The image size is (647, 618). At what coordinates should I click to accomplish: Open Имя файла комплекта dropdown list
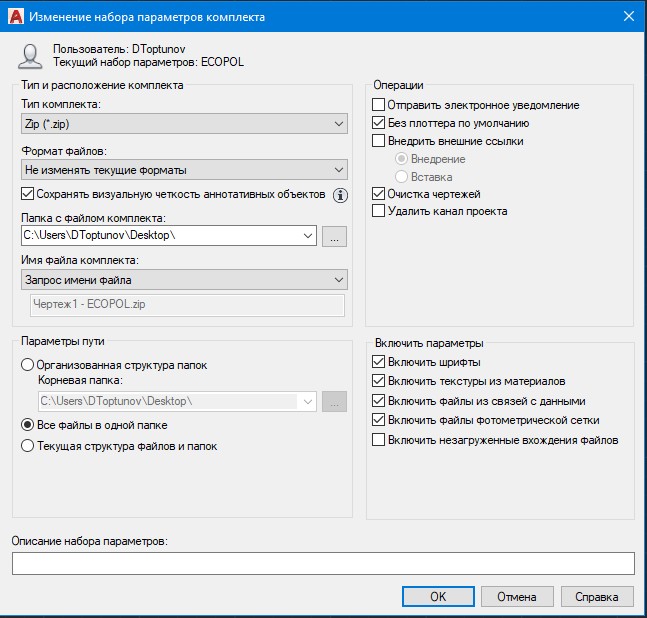tap(184, 280)
